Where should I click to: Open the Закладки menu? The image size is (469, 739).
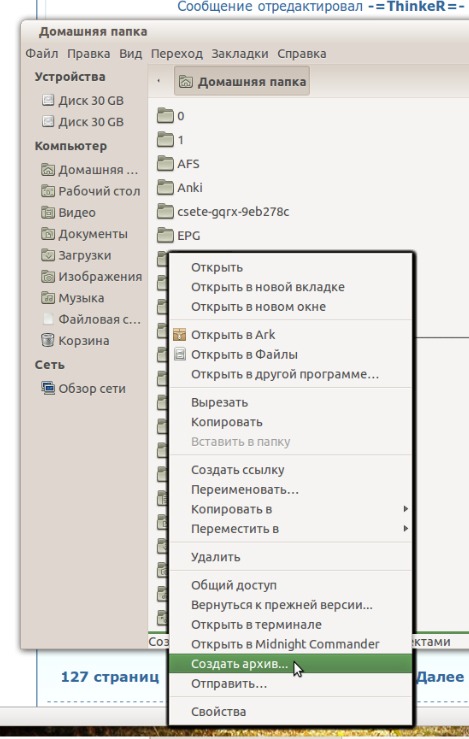pyautogui.click(x=240, y=53)
